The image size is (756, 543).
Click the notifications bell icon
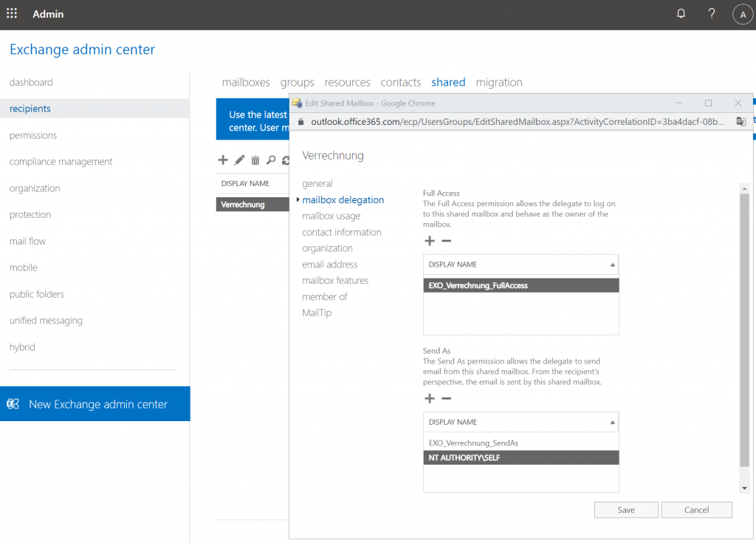pyautogui.click(x=681, y=14)
